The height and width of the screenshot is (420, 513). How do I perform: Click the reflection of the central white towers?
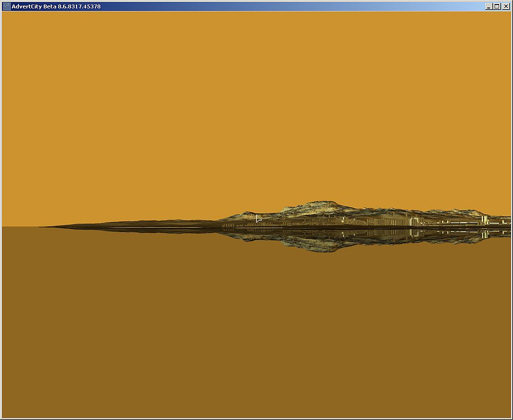click(x=413, y=233)
